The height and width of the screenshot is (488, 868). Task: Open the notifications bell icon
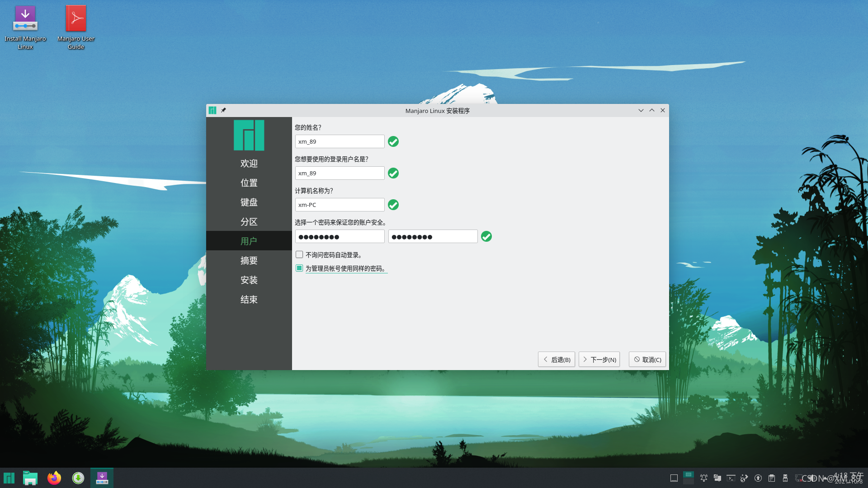[704, 478]
